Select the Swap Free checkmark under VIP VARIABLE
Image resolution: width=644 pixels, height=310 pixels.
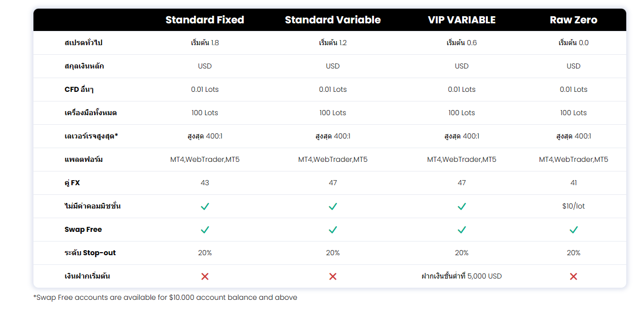[x=462, y=230]
